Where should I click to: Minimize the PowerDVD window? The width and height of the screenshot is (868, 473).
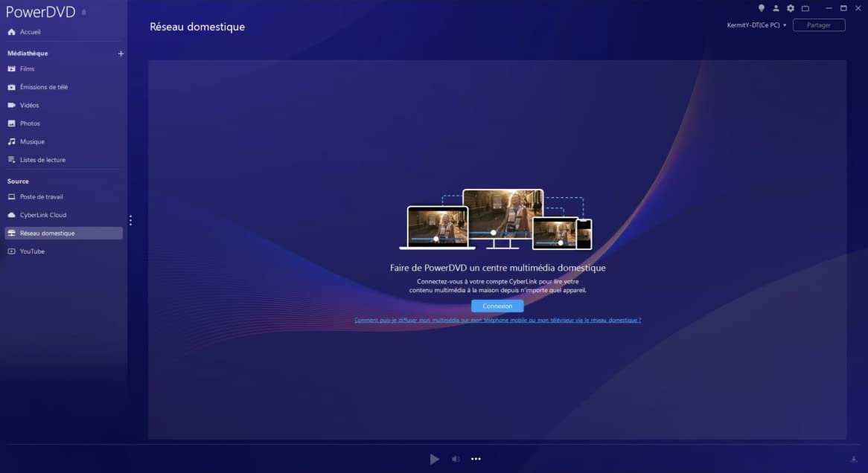(x=829, y=8)
